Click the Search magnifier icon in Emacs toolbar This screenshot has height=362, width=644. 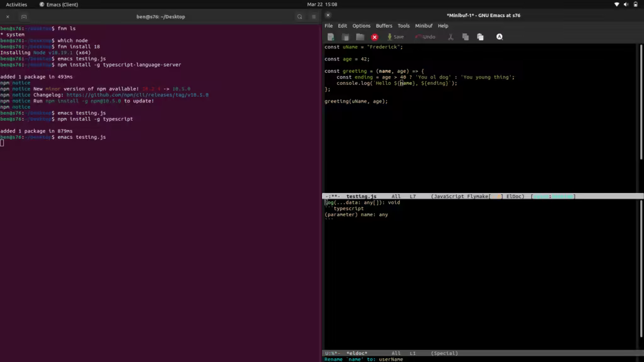click(x=499, y=37)
